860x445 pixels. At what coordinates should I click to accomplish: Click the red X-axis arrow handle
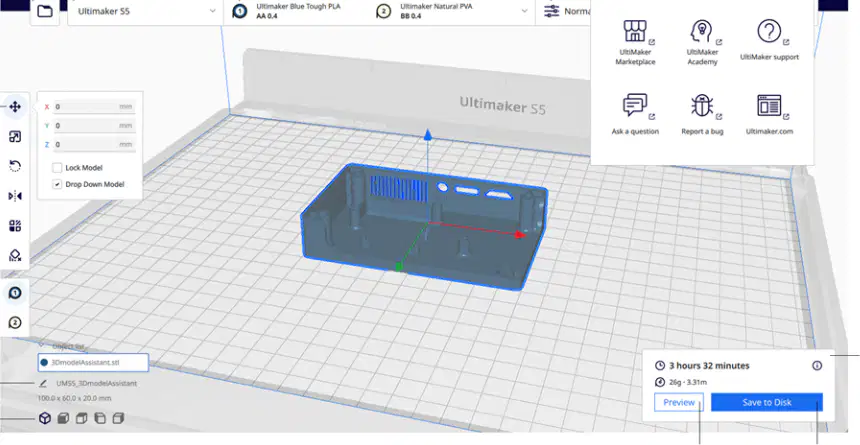point(520,234)
